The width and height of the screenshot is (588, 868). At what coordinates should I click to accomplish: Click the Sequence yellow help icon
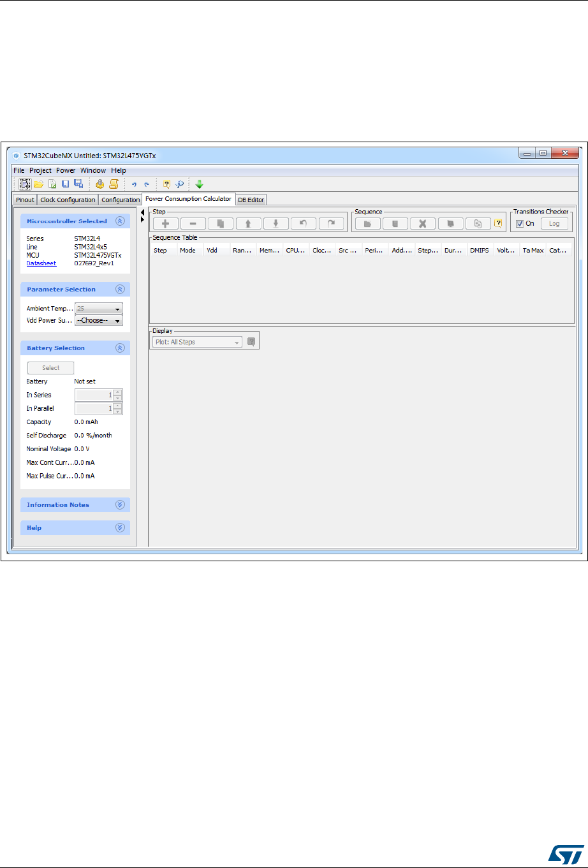tap(499, 224)
